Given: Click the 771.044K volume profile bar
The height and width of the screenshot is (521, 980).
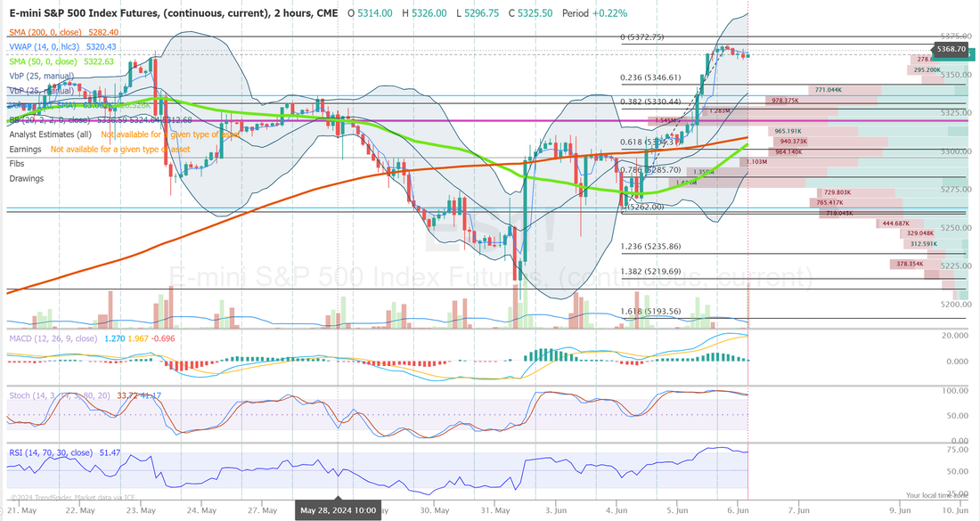Looking at the screenshot, I should tap(845, 90).
